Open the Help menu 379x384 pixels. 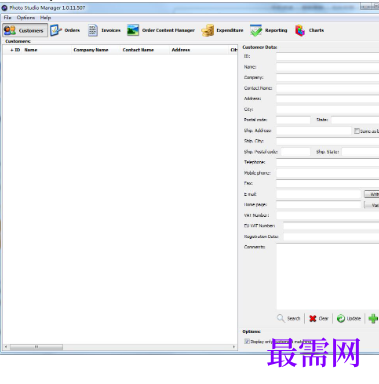[x=45, y=18]
